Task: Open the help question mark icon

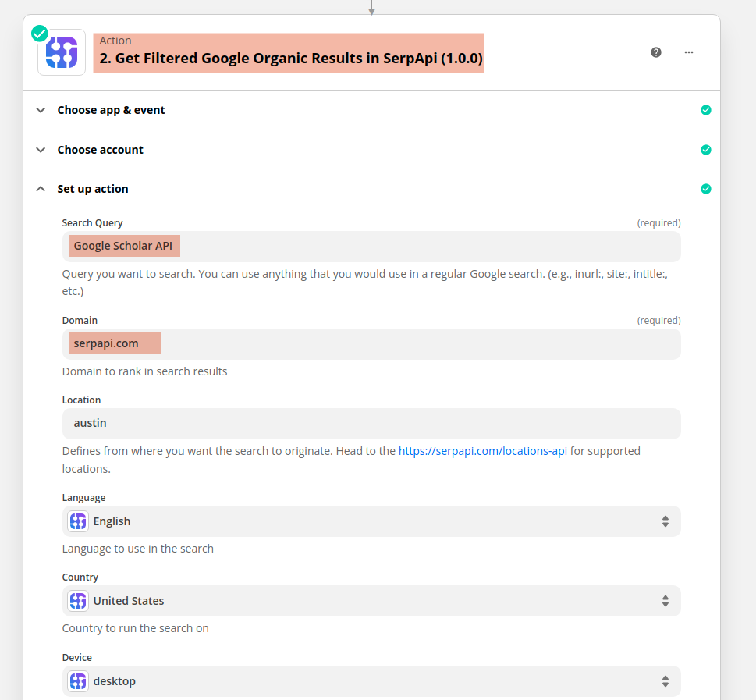Action: 655,52
